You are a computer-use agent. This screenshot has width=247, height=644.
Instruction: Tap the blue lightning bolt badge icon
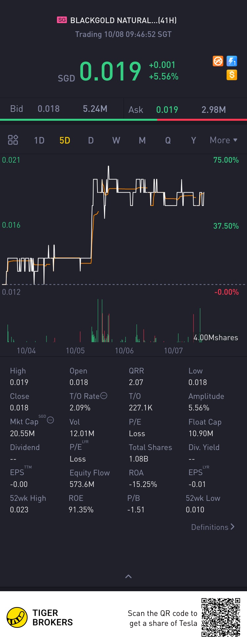(x=232, y=61)
